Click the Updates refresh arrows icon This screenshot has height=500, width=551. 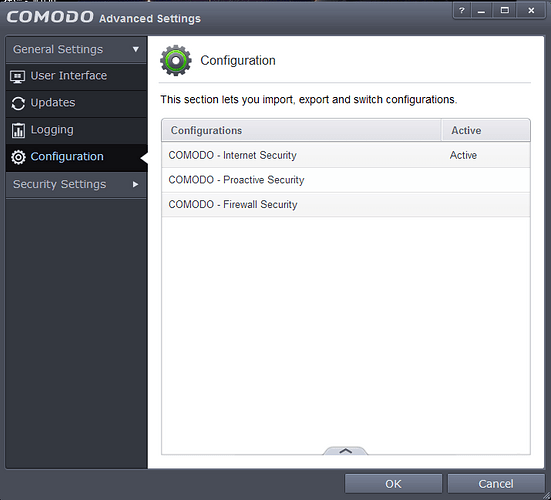point(18,103)
